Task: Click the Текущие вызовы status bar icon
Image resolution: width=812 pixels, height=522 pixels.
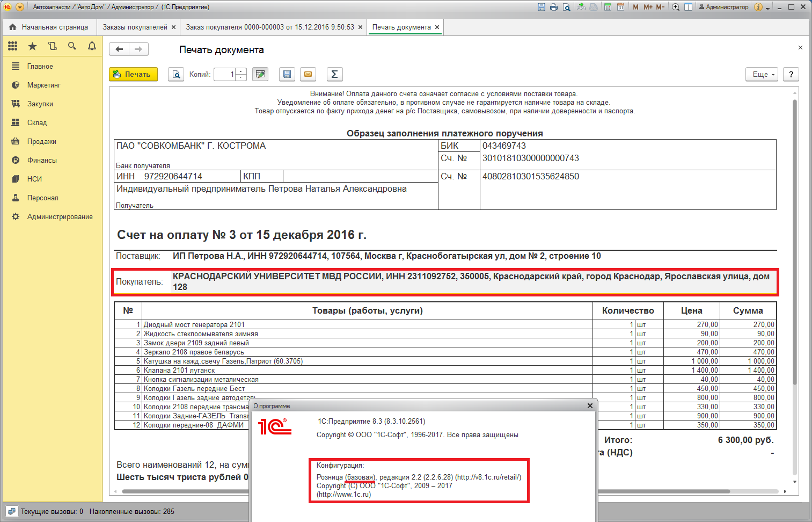Action: 11,511
